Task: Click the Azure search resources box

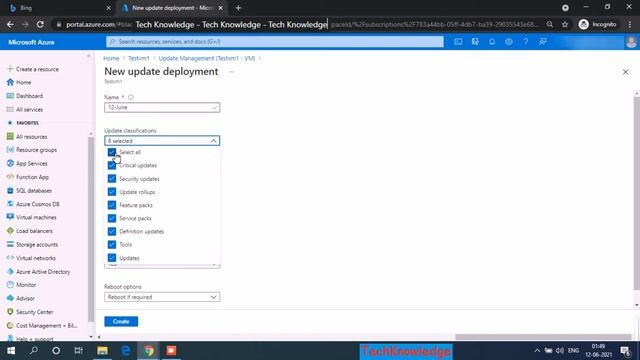Action: point(275,42)
